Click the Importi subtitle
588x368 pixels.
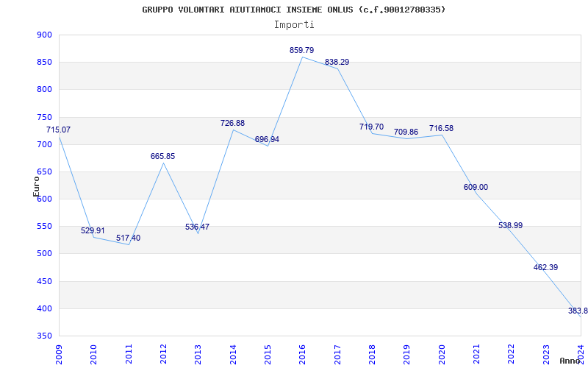click(294, 25)
